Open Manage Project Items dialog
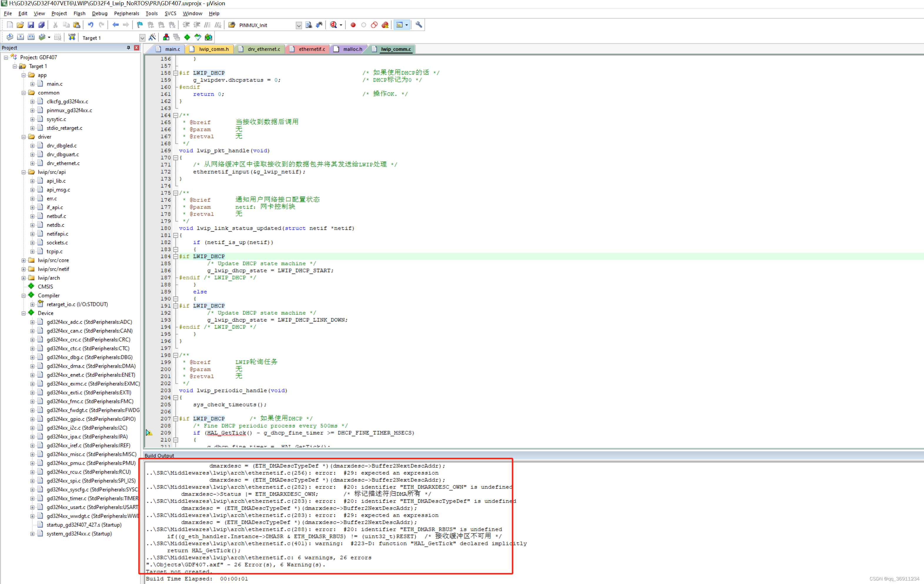The width and height of the screenshot is (924, 584). point(166,37)
